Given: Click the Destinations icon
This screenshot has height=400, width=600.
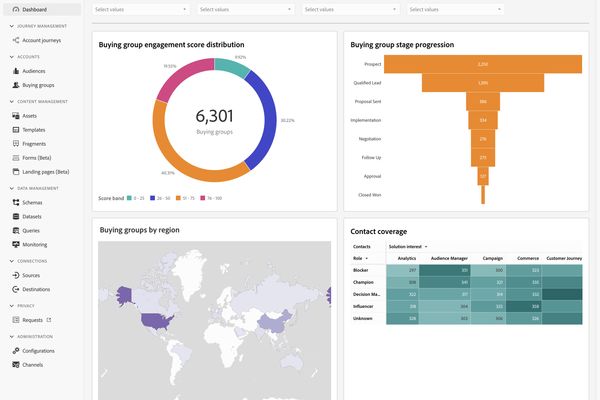Looking at the screenshot, I should click(x=16, y=289).
